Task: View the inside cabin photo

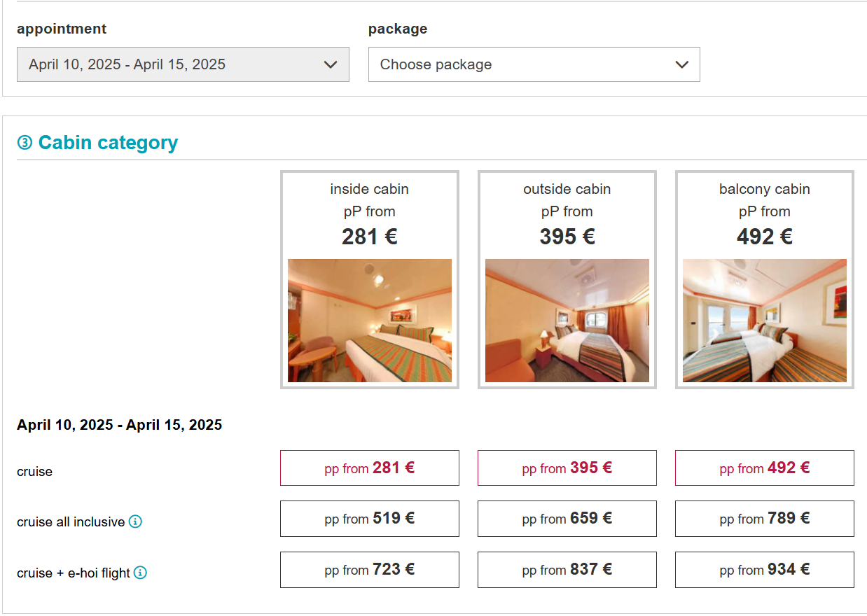Action: pos(370,321)
